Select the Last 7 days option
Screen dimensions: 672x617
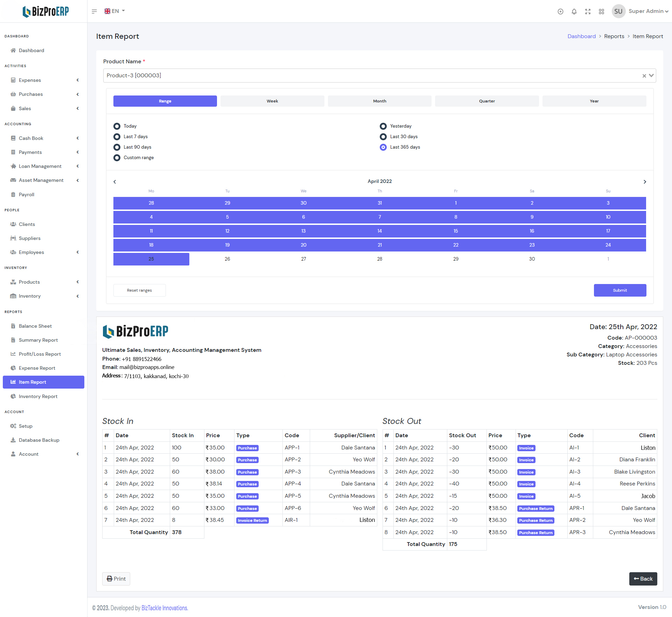click(x=117, y=137)
